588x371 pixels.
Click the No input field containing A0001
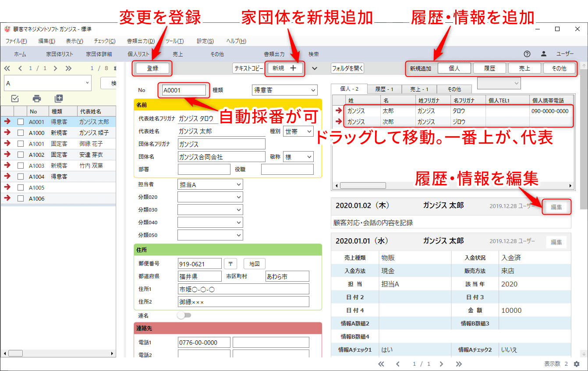[184, 90]
